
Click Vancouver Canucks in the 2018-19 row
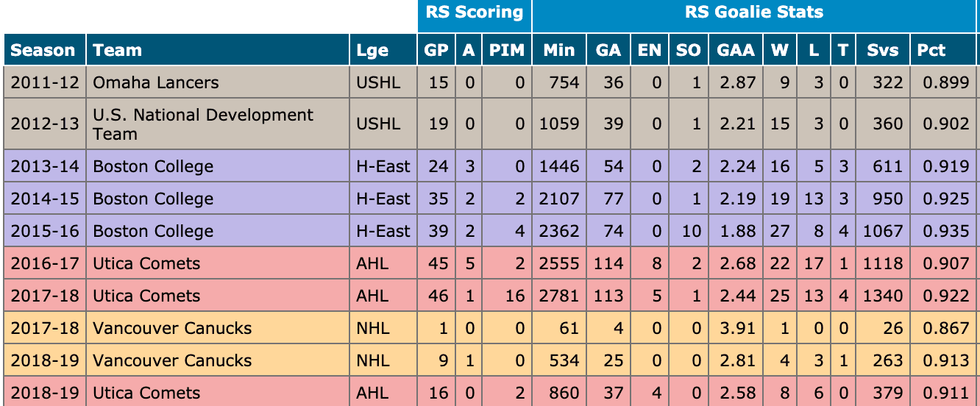(x=172, y=361)
